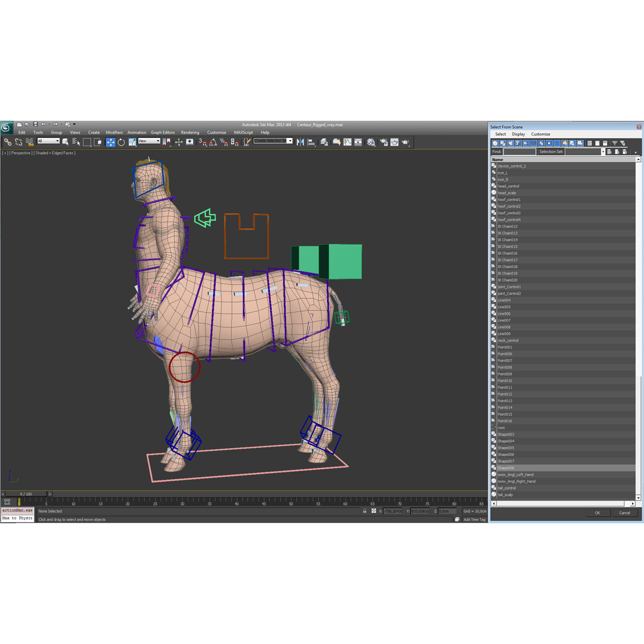Viewport: 644px width, 644px height.
Task: Click the Align tool icon
Action: tap(311, 142)
